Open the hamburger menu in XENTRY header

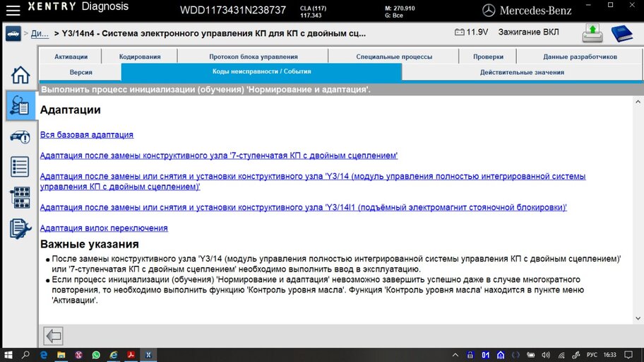click(13, 11)
